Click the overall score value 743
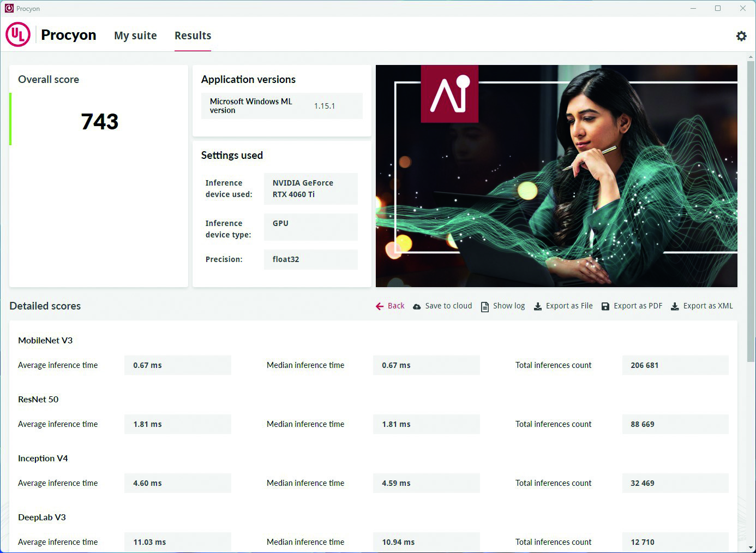Viewport: 756px width, 553px height. (x=99, y=121)
